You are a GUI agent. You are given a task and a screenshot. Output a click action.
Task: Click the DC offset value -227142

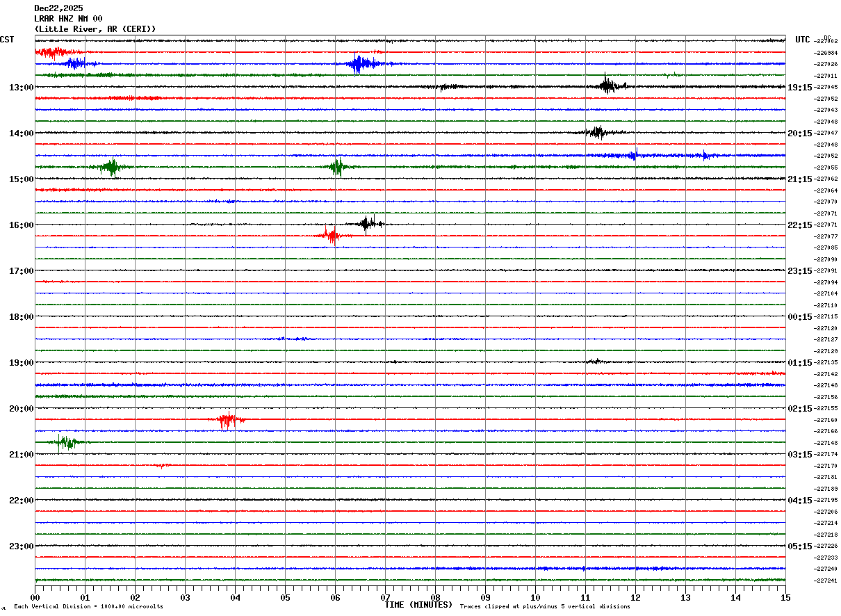coord(825,374)
